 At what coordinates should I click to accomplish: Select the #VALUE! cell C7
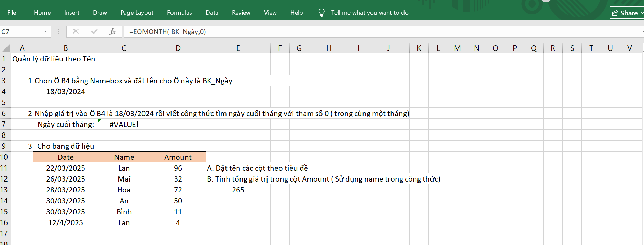(124, 124)
